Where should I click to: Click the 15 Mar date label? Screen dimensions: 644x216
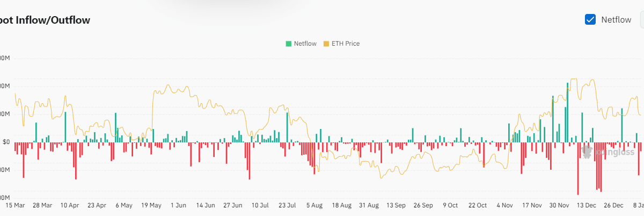click(x=15, y=205)
